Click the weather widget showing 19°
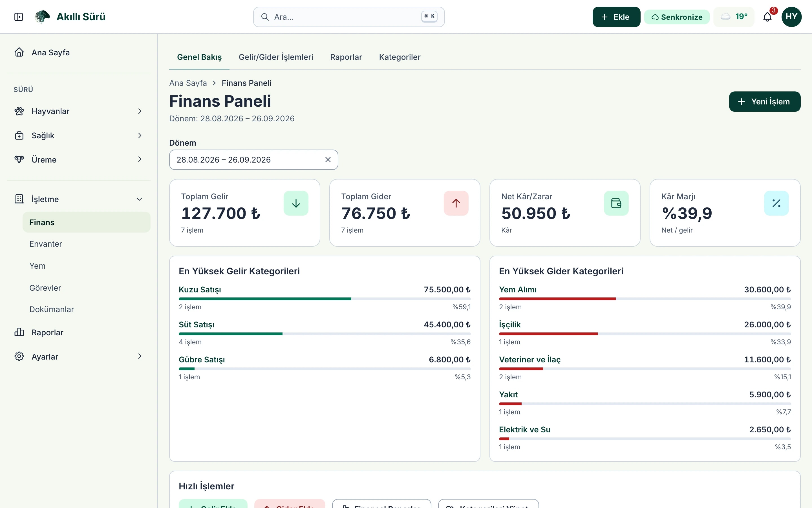This screenshot has height=508, width=812. [x=734, y=17]
